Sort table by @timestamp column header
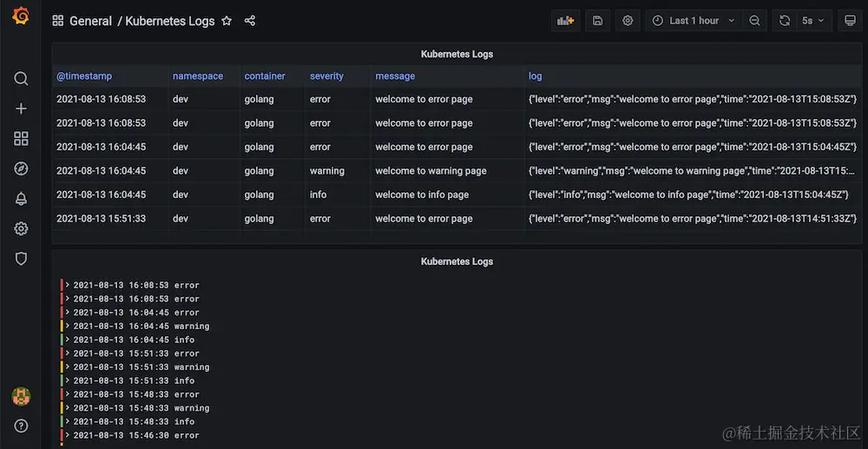Screen dimensions: 868x449 click(x=84, y=76)
